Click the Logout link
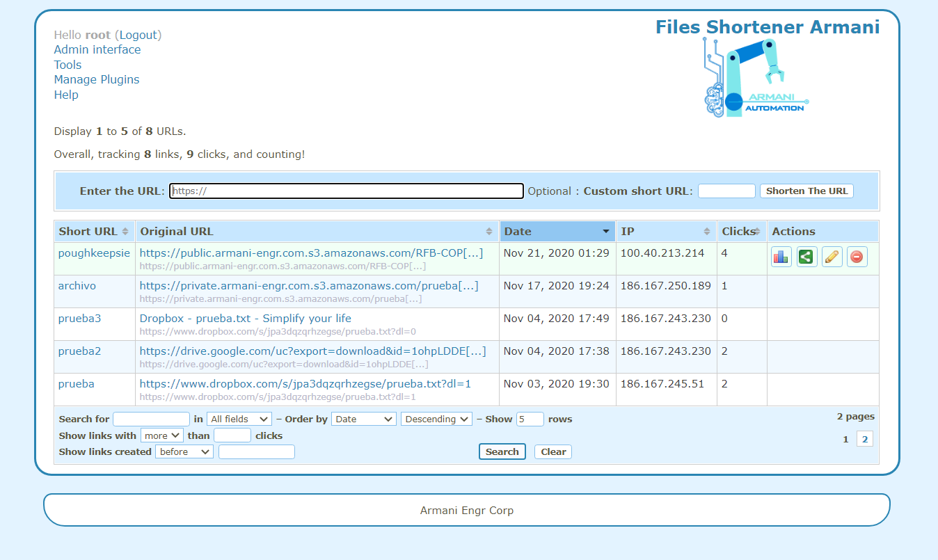938x560 pixels. [139, 35]
